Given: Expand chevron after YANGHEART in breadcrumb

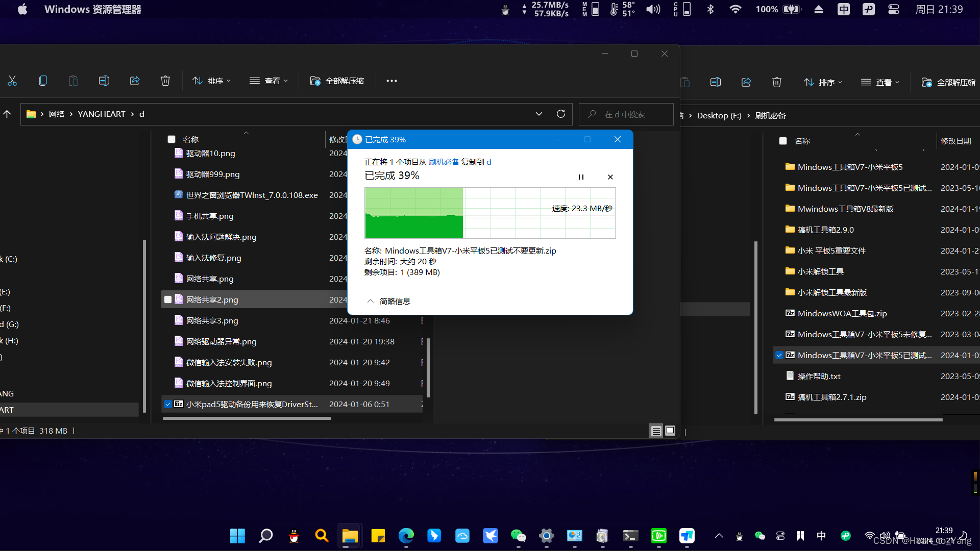Looking at the screenshot, I should pos(132,114).
